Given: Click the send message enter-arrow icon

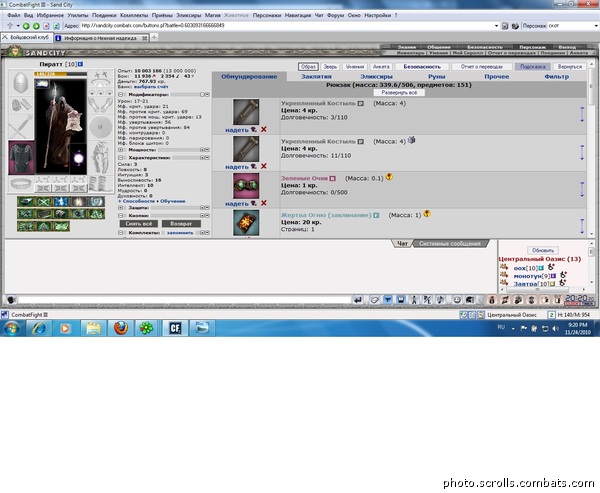Looking at the screenshot, I should [357, 300].
